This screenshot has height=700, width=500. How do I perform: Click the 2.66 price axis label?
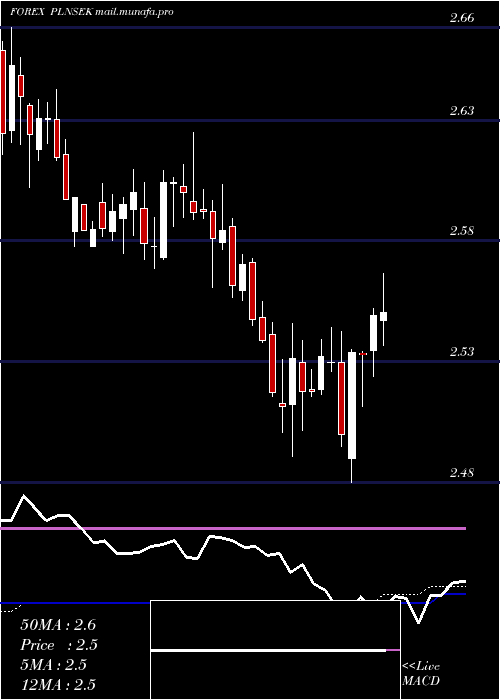pyautogui.click(x=462, y=18)
